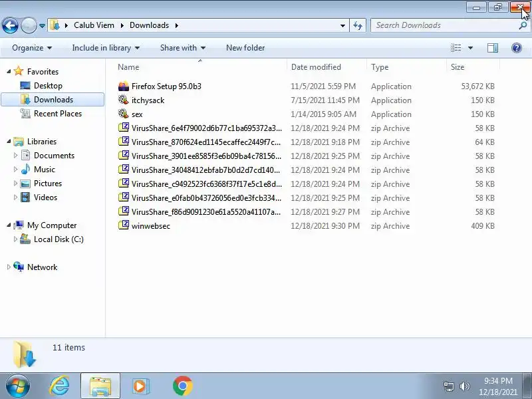
Task: Select VirusShare_3901ee8585f3e6b09ba4c78156 zip icon
Action: (124, 156)
